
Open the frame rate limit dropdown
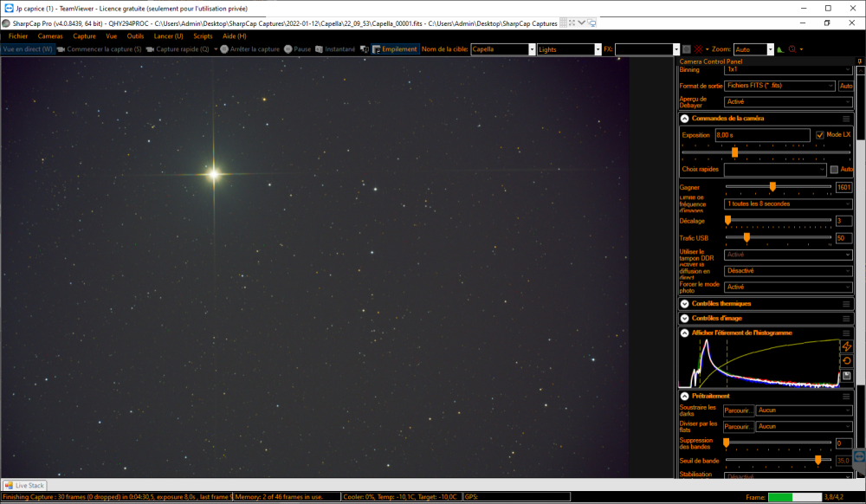[x=788, y=204]
